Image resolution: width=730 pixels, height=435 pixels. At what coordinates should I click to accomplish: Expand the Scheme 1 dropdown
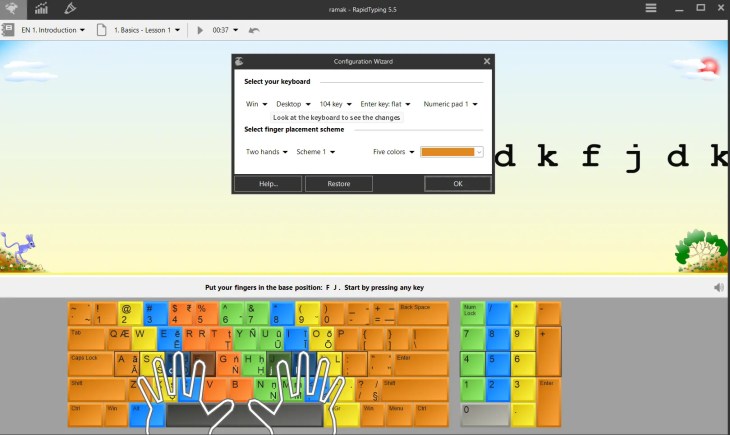[x=316, y=151]
